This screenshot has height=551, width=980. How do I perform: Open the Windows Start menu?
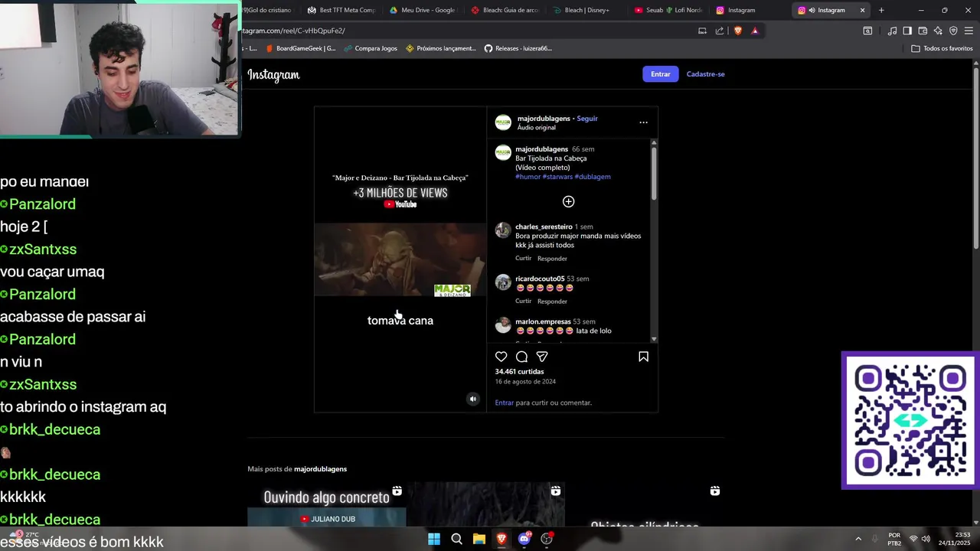point(434,539)
